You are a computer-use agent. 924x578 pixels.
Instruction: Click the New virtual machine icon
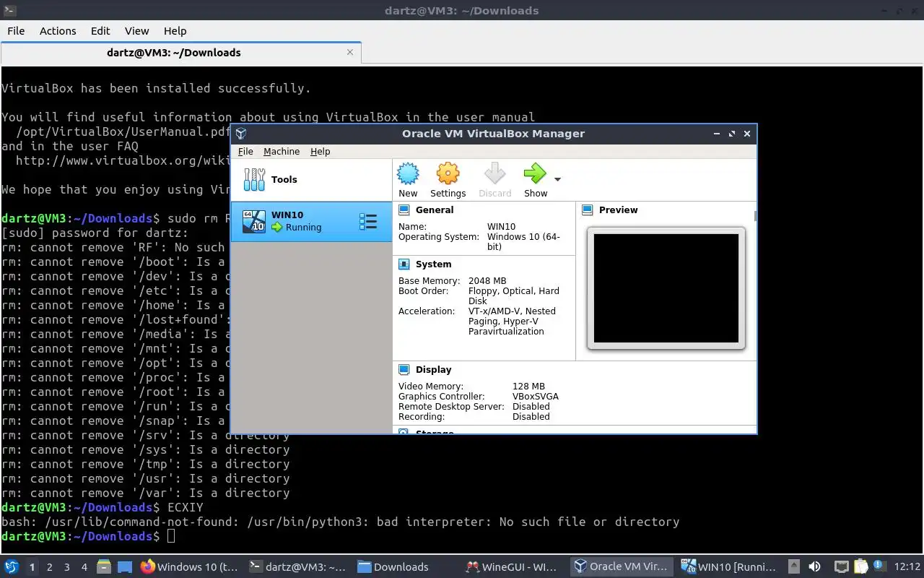pos(408,174)
